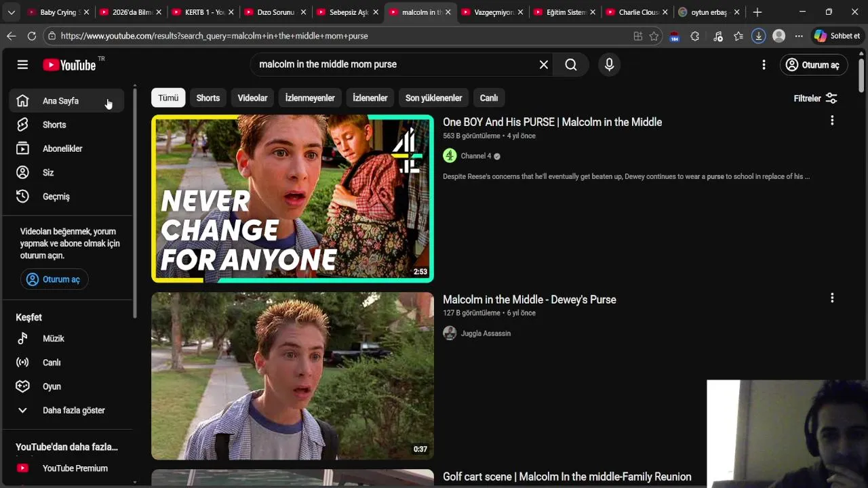Open Juggla Assassin channel avatar
Screen dimensions: 868x488
[x=450, y=333]
